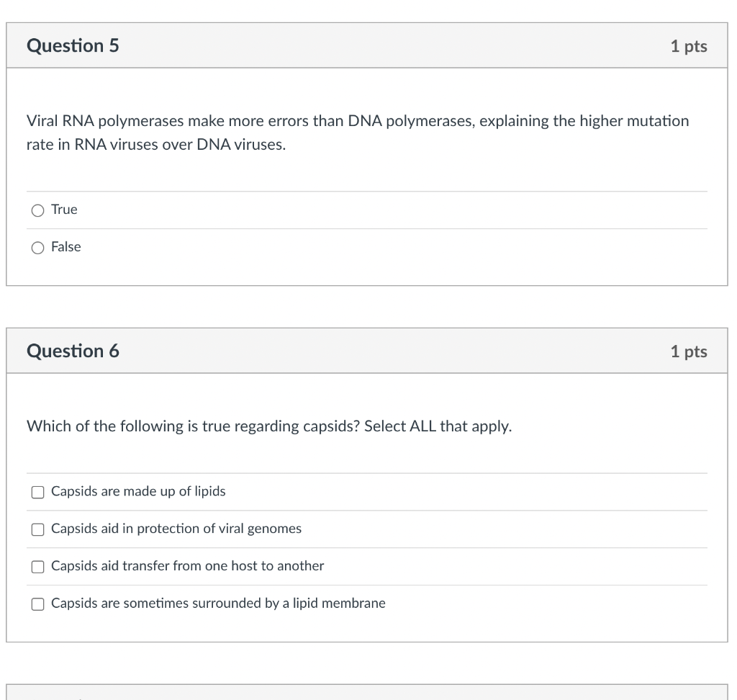Click the '1 pts' label of Question 6
This screenshot has width=737, height=700.
tap(688, 352)
